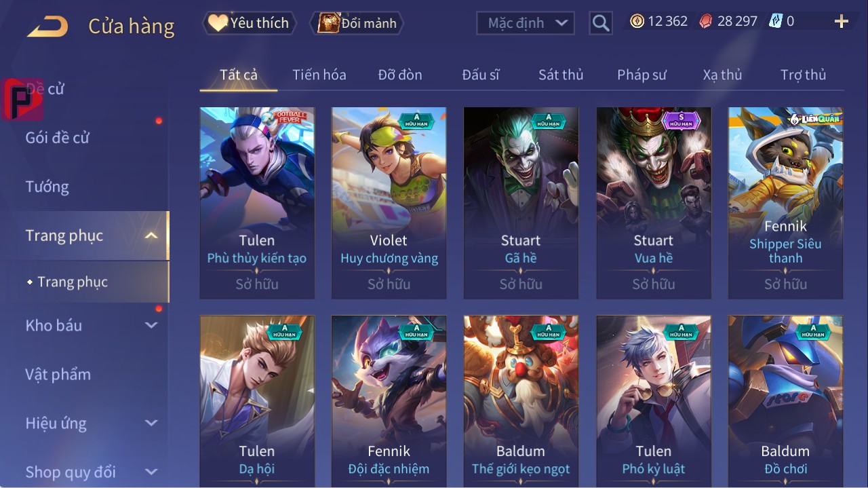Switch to the Pháp sư tab
The width and height of the screenshot is (868, 488).
pyautogui.click(x=642, y=75)
